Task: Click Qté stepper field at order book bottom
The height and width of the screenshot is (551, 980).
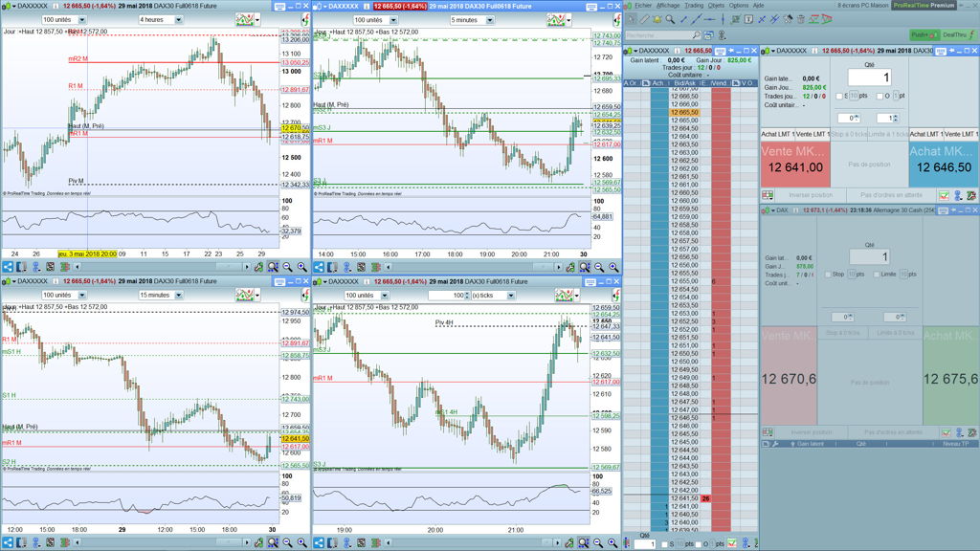Action: click(644, 544)
